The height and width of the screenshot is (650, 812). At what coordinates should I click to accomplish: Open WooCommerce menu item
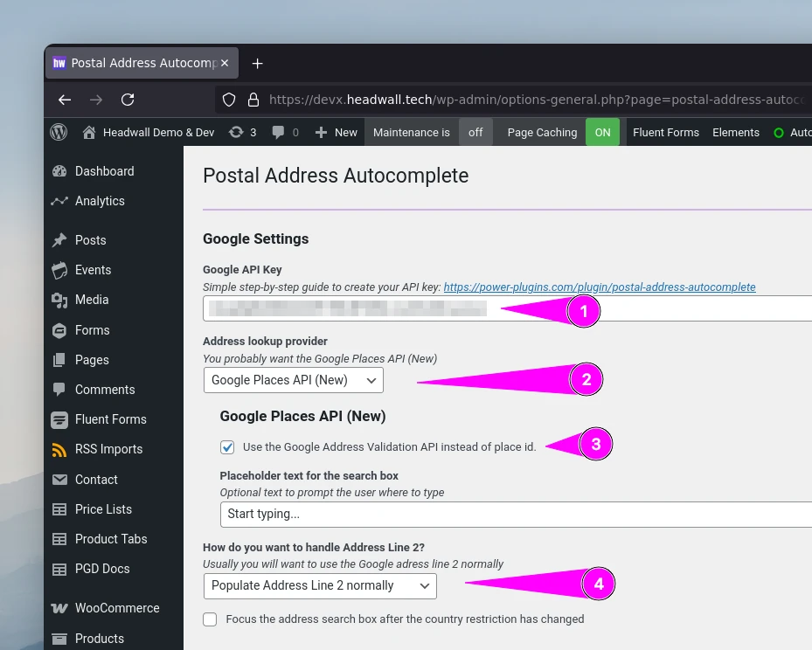pyautogui.click(x=117, y=608)
